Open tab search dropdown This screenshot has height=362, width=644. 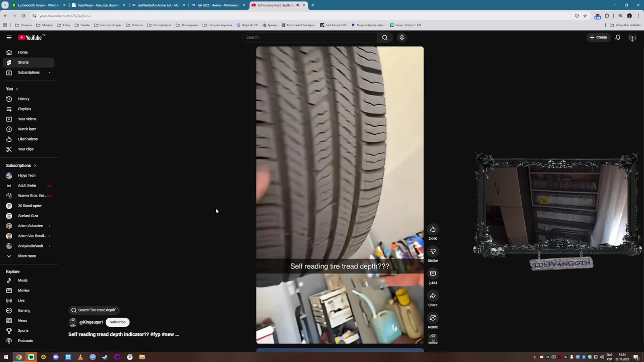coord(4,5)
